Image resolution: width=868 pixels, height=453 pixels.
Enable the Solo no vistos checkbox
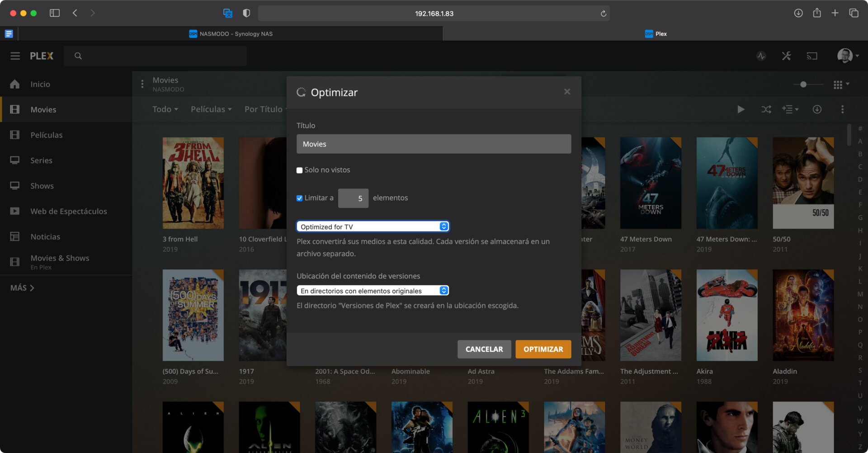click(x=299, y=170)
